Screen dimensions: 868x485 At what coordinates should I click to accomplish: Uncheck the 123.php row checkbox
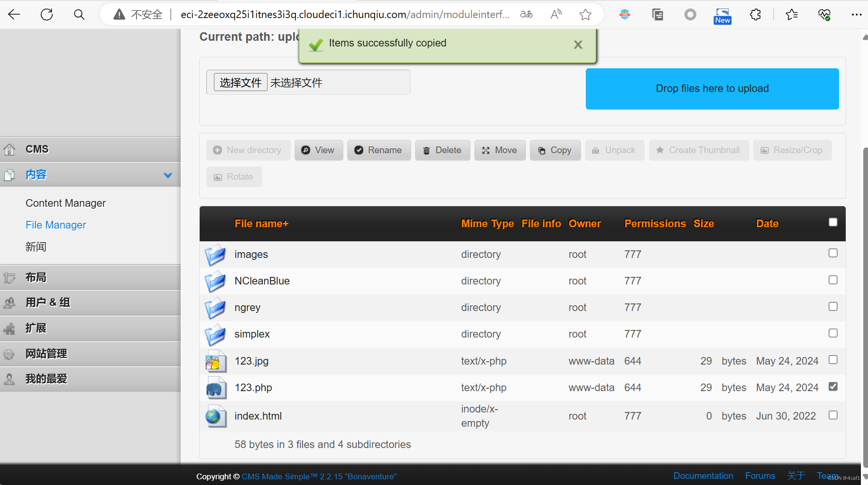point(832,386)
